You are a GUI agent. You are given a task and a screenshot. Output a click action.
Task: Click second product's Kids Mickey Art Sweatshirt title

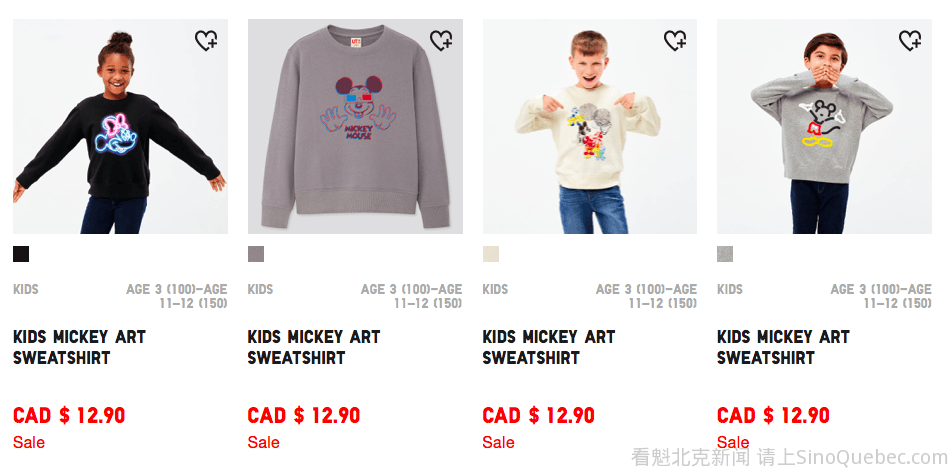click(x=314, y=347)
